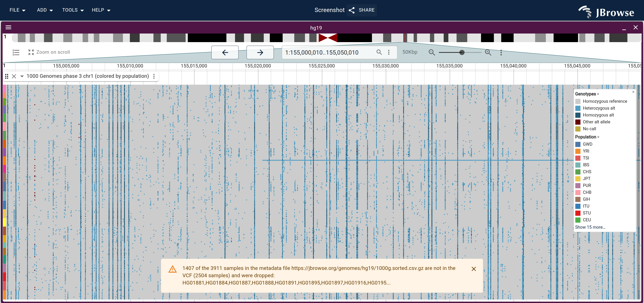Open the ADD menu

point(45,10)
